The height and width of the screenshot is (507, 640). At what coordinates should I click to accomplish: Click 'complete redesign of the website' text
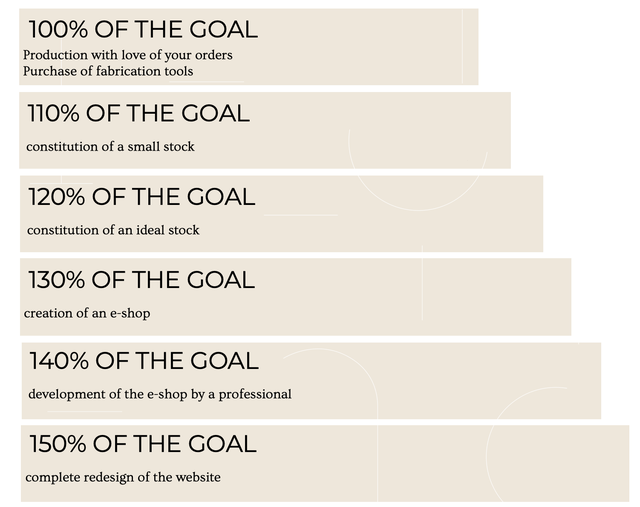pos(123,477)
